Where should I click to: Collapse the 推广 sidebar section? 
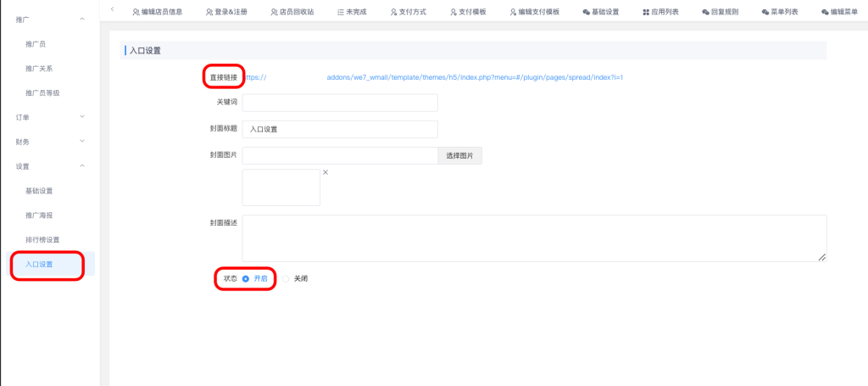point(81,19)
